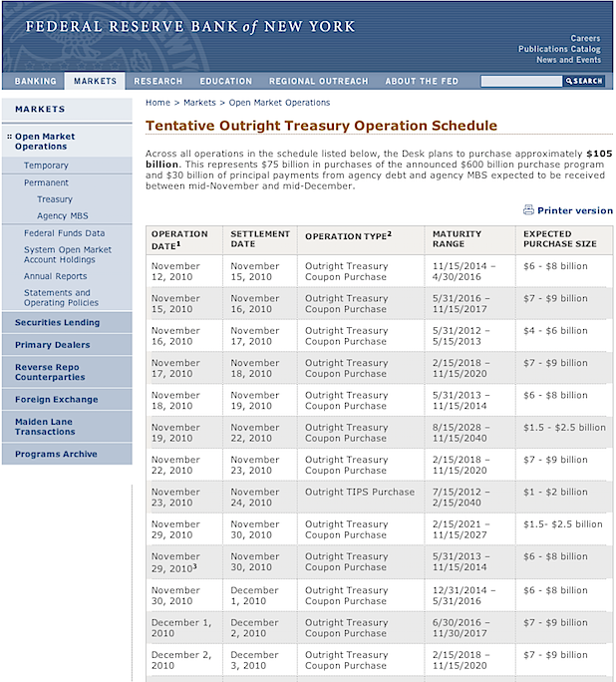Open the About the Fed tab
This screenshot has width=616, height=682.
coord(422,81)
